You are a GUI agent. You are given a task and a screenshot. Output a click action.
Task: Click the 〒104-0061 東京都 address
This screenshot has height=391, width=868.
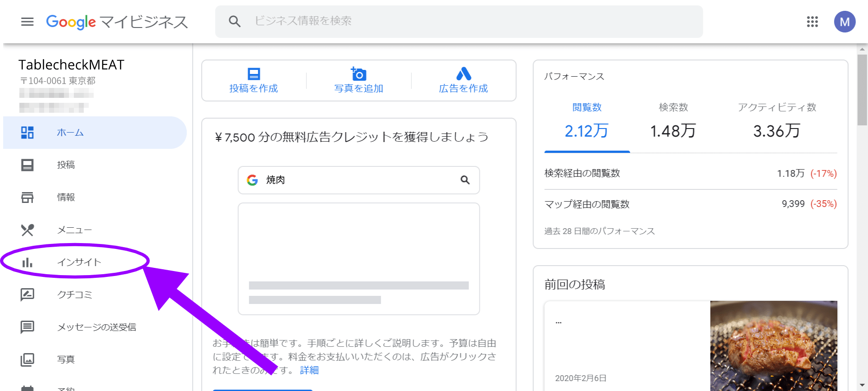tap(58, 81)
